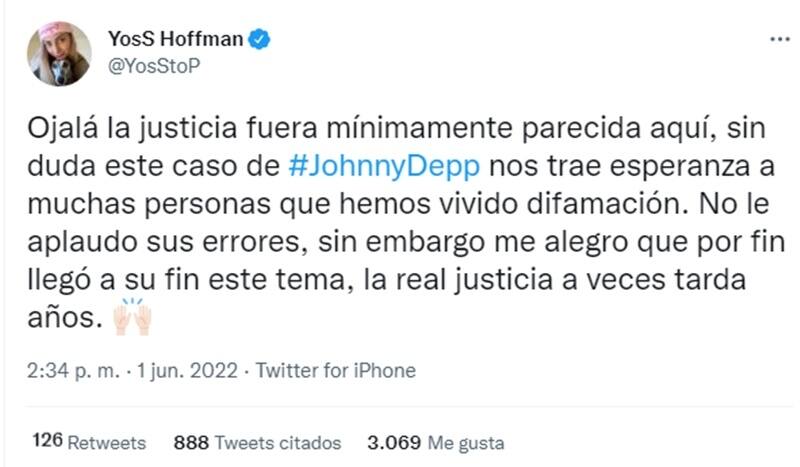Open the 888 Tweets citados list
Viewport: 800px width, 467px height.
pos(257,442)
